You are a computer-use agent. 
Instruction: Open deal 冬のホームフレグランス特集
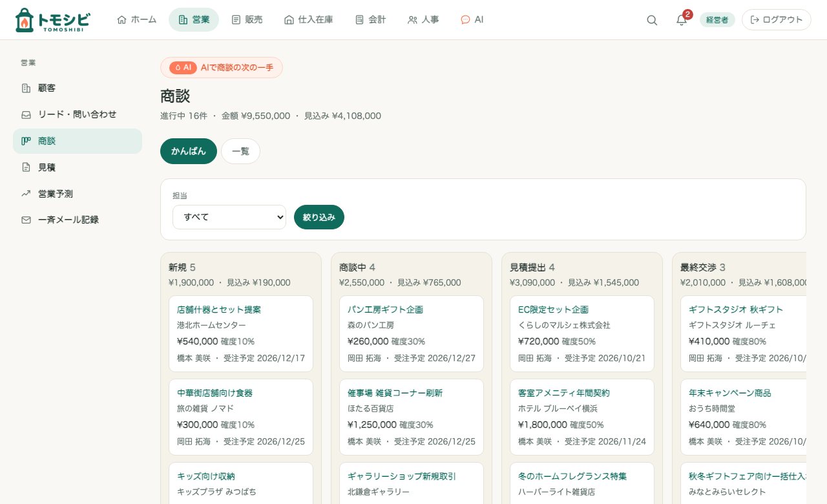tap(572, 476)
